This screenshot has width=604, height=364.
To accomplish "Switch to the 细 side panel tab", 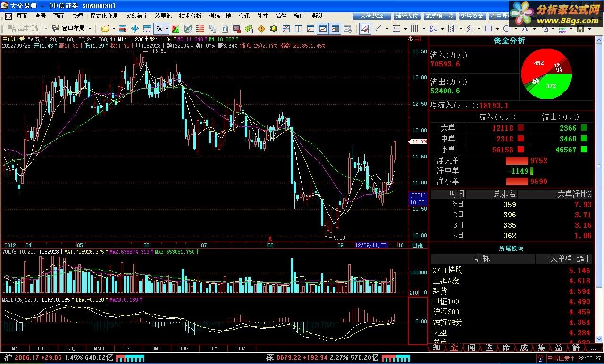I will (x=436, y=347).
